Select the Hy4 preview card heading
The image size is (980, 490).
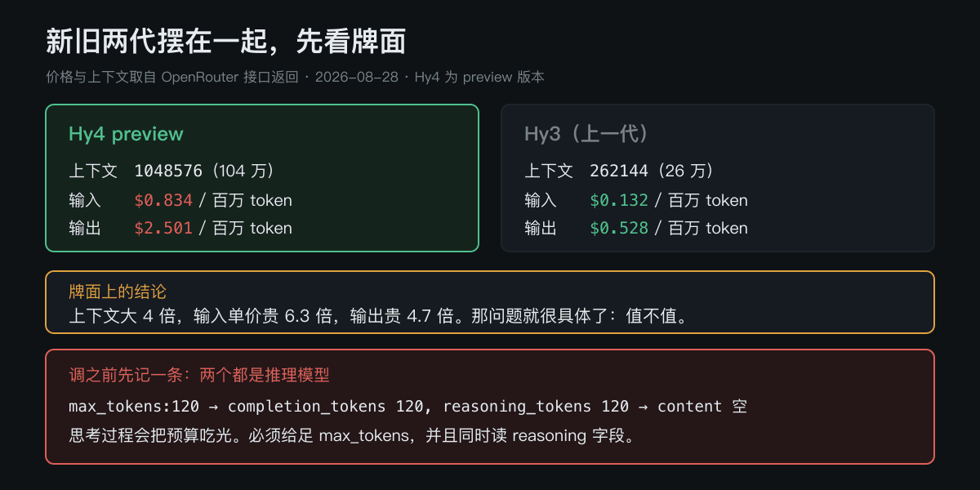point(126,134)
